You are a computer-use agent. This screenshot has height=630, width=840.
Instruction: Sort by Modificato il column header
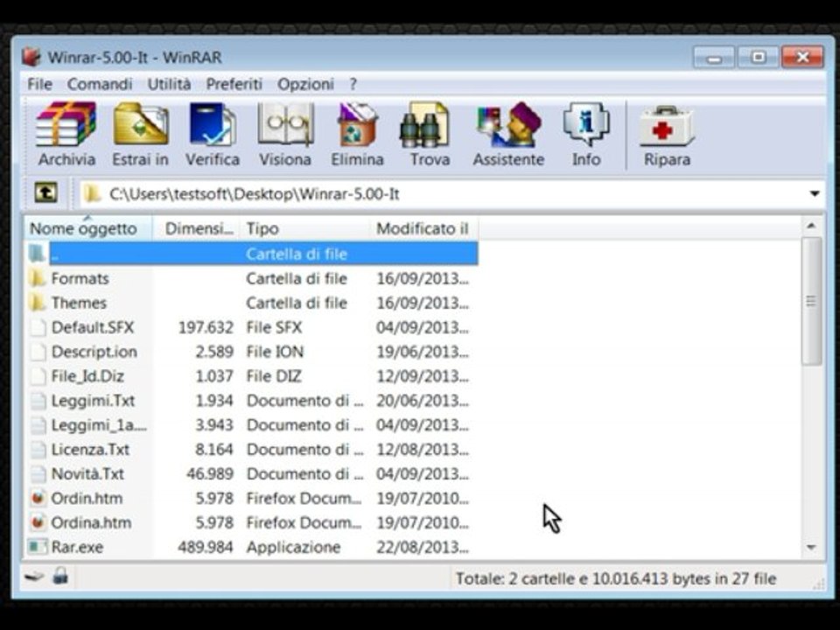[423, 228]
